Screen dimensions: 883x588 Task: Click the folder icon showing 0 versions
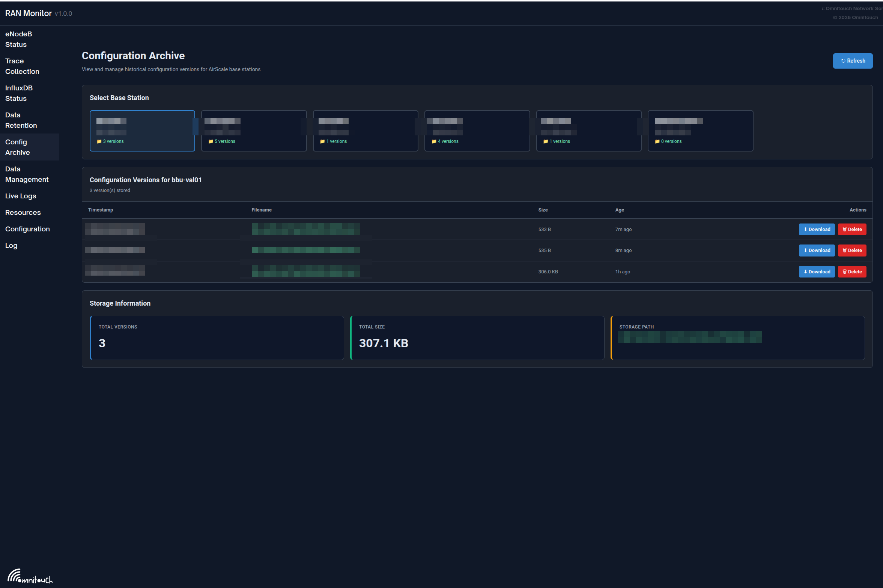(657, 141)
